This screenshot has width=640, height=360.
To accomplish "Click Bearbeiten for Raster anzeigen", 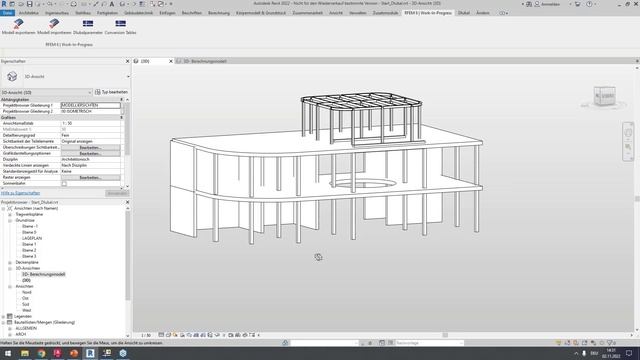I will pyautogui.click(x=91, y=178).
